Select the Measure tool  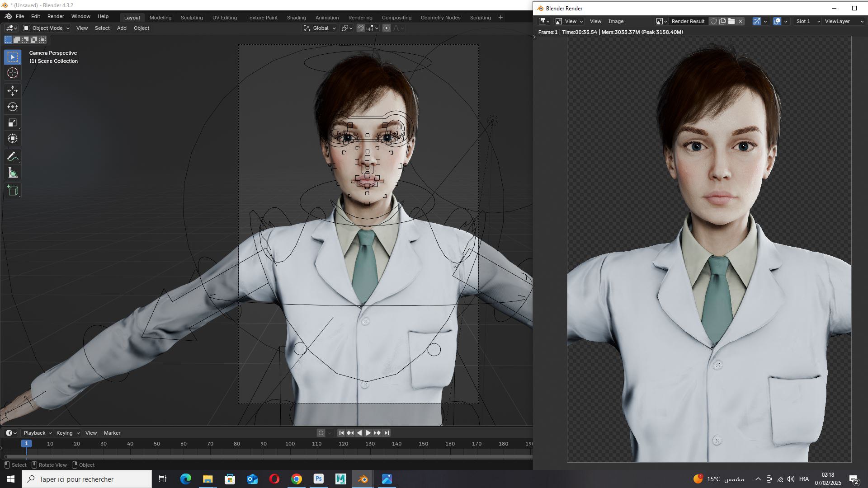coord(13,173)
